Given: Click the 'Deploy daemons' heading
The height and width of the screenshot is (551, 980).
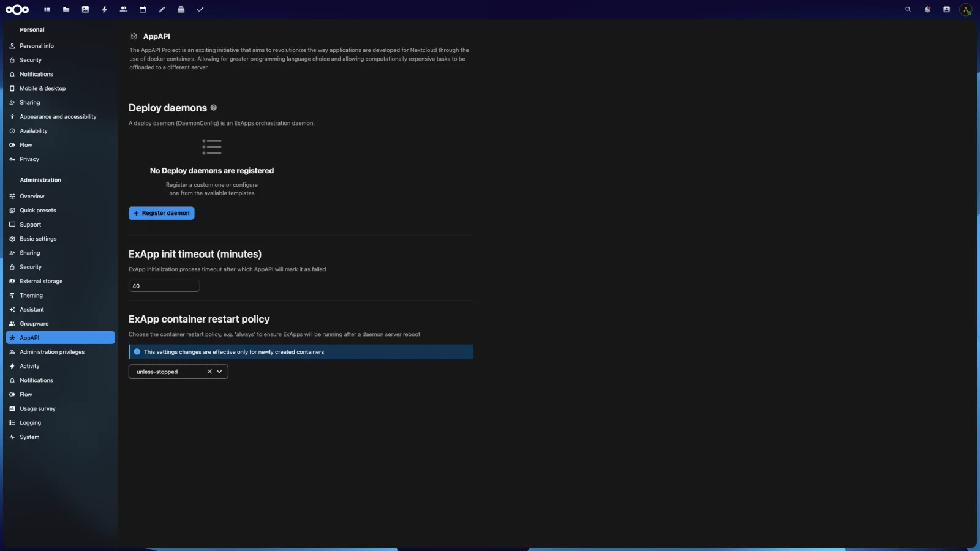Looking at the screenshot, I should click(168, 108).
